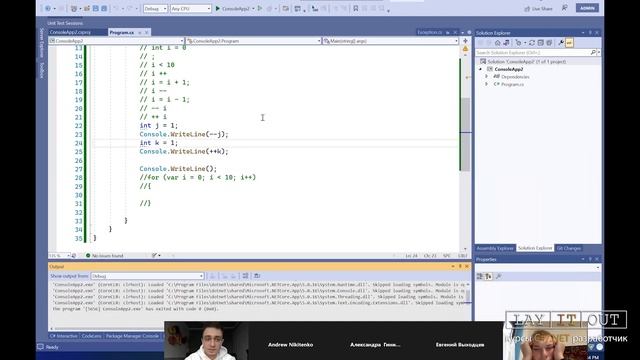Image resolution: width=640 pixels, height=360 pixels.
Task: Open the Show output from dropdown
Action: tap(147, 276)
